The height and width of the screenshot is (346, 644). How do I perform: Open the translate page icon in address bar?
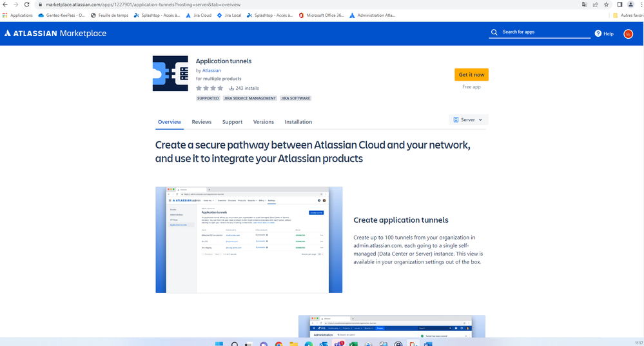coord(585,5)
